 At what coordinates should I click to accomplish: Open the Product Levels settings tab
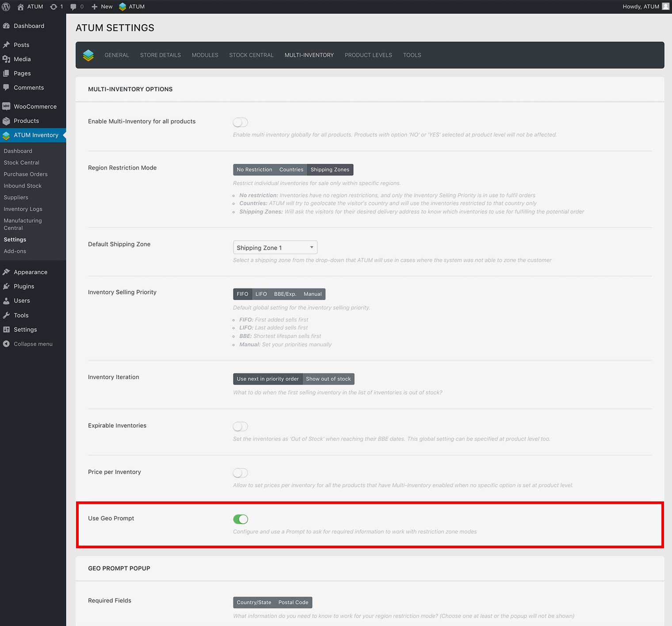pos(368,55)
